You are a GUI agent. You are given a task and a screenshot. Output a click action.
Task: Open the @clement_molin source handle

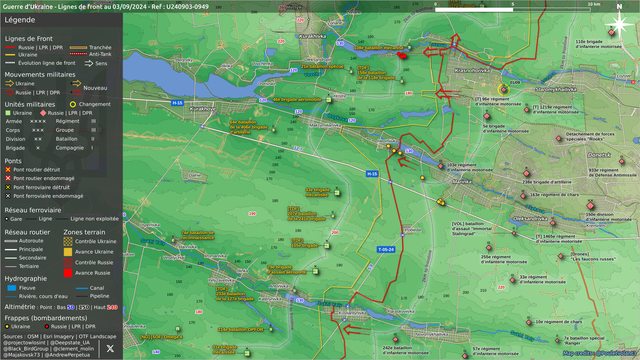[x=73, y=349]
